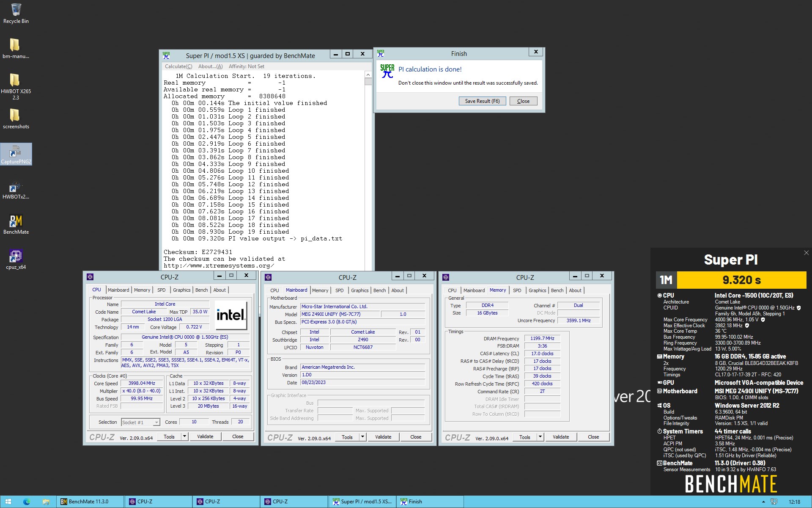Open the Windows Start button
The image size is (812, 508).
coord(8,502)
